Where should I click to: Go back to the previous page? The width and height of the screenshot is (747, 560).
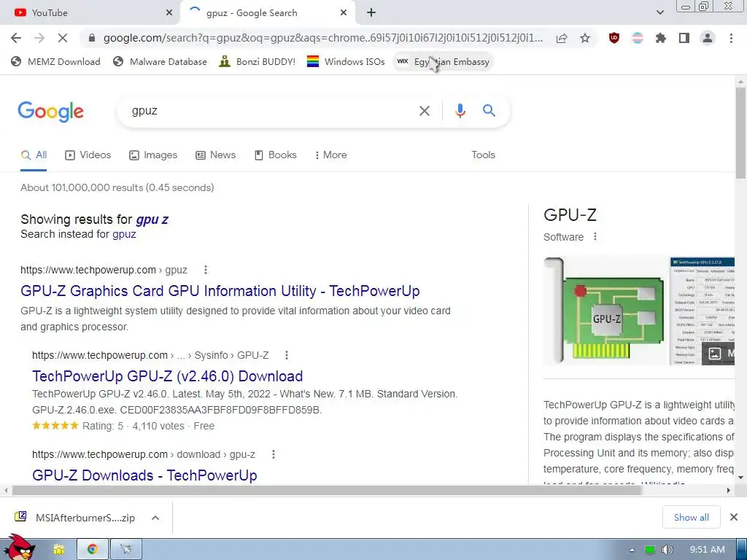pyautogui.click(x=16, y=38)
